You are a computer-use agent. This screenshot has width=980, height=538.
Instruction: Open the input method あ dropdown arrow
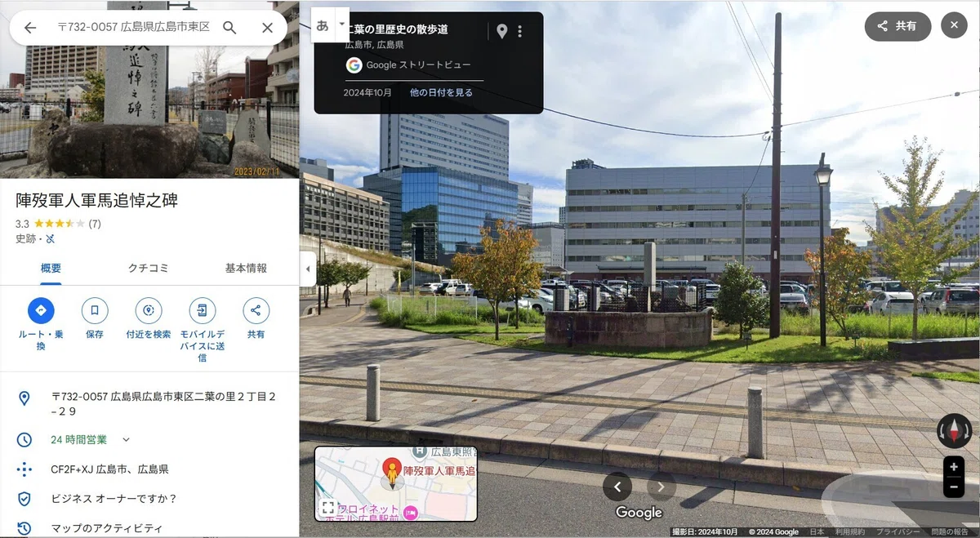click(x=341, y=25)
